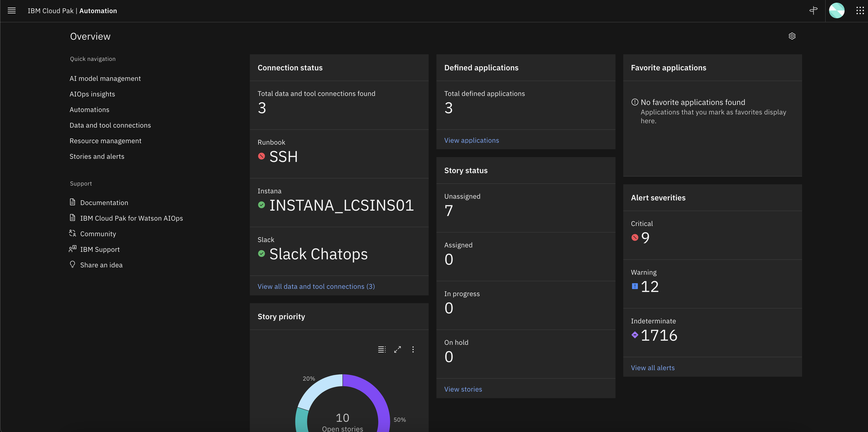Open the Documentation support link

[x=104, y=203]
